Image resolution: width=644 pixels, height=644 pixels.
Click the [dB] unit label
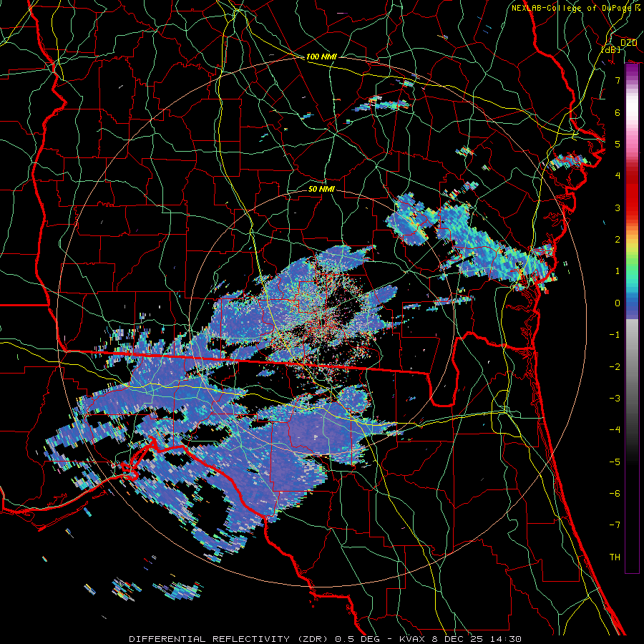[x=611, y=49]
